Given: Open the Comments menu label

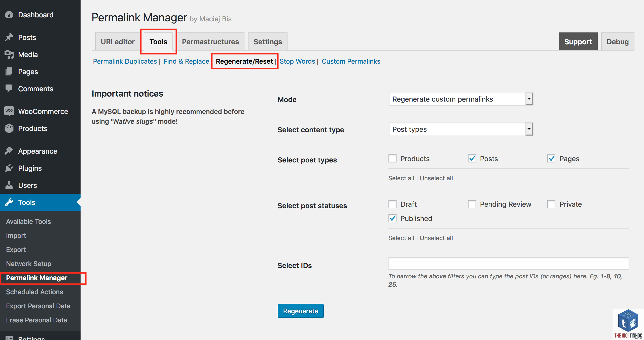Looking at the screenshot, I should [35, 89].
